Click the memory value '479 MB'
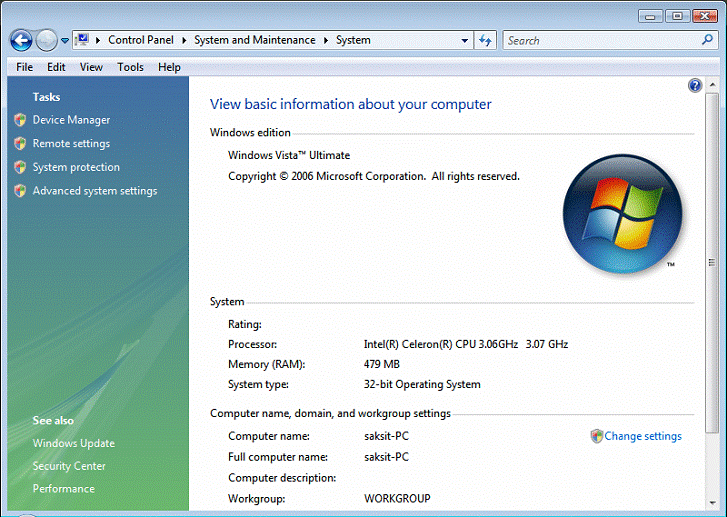The width and height of the screenshot is (727, 517). coord(382,364)
